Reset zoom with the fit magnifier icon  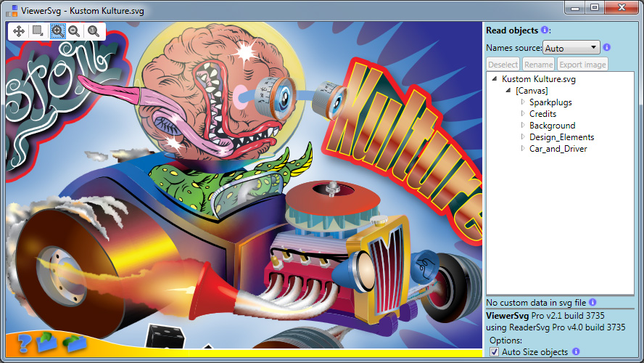tap(94, 31)
